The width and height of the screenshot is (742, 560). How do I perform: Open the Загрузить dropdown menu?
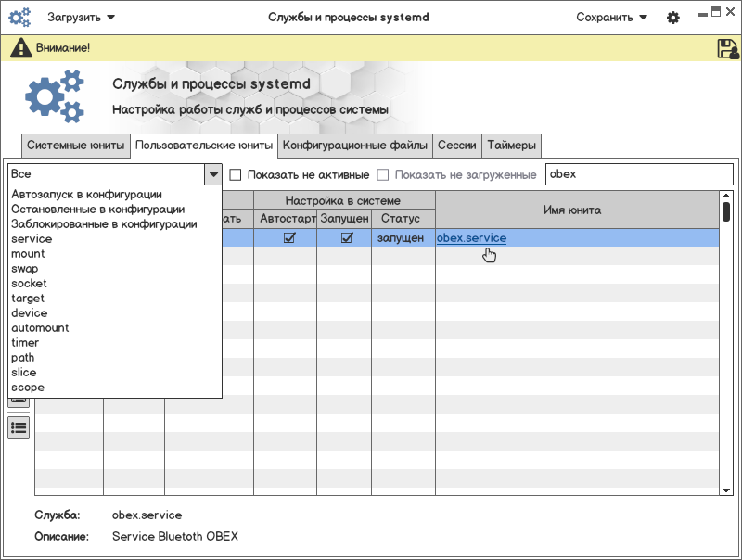tap(81, 18)
